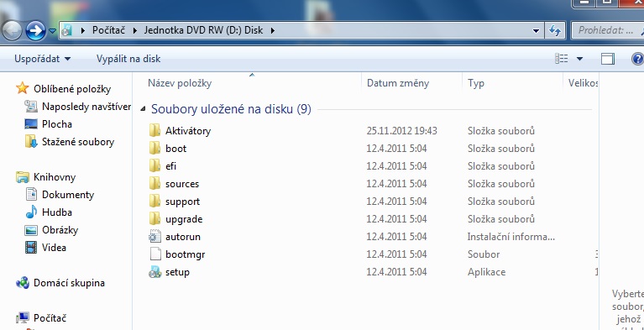Image resolution: width=644 pixels, height=330 pixels.
Task: Click the Hudba music note icon
Action: click(x=31, y=212)
